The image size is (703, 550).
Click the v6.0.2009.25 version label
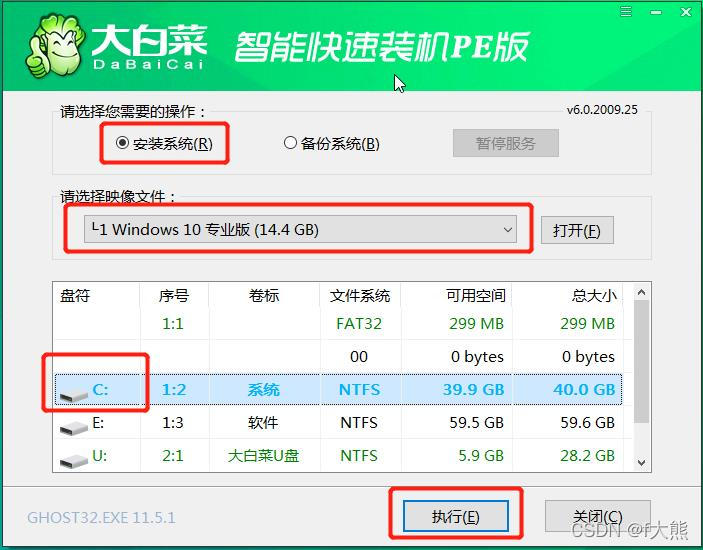602,110
